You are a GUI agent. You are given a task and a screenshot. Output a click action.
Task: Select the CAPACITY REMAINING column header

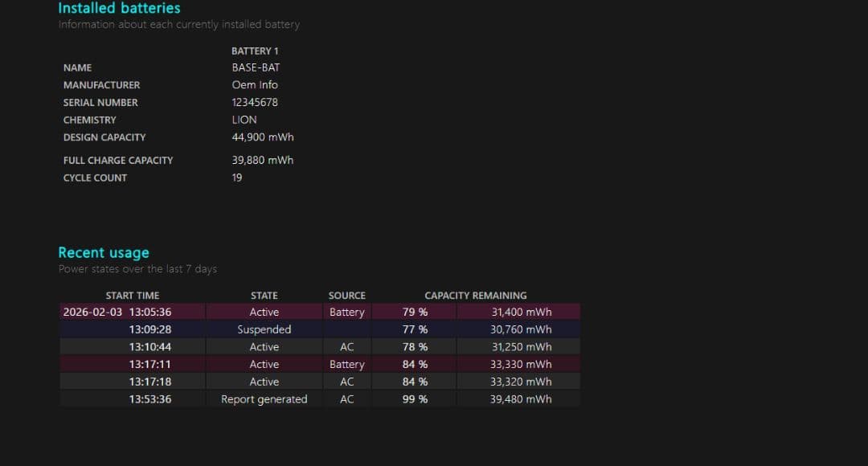coord(476,295)
